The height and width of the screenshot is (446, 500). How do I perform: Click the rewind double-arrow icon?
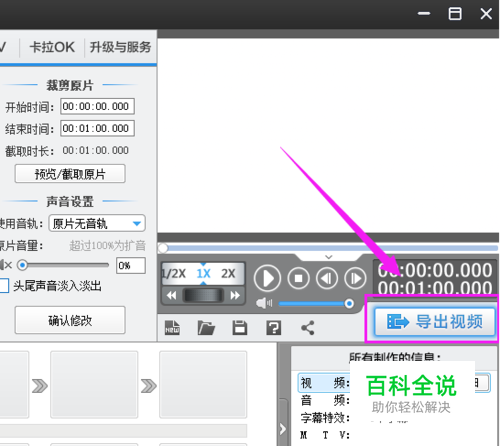[171, 295]
